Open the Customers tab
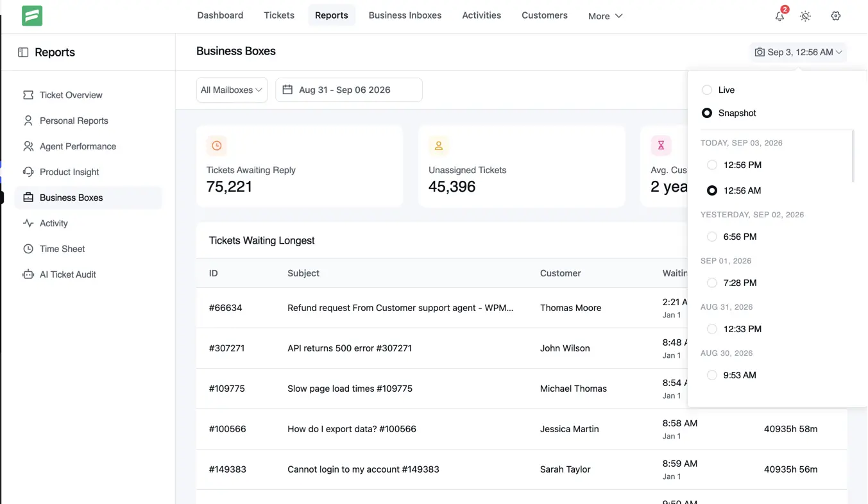The image size is (868, 504). point(545,15)
